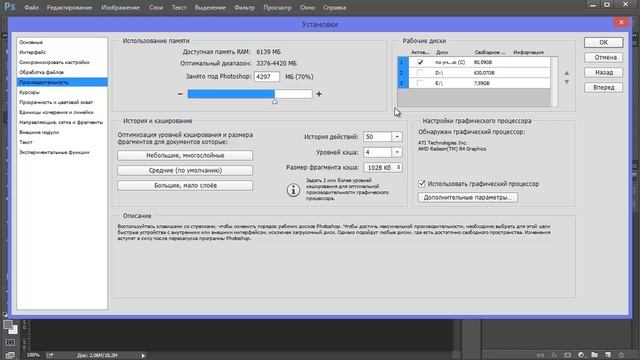640x360 pixels.
Task: Click the delete layer trash icon
Action: (x=621, y=355)
